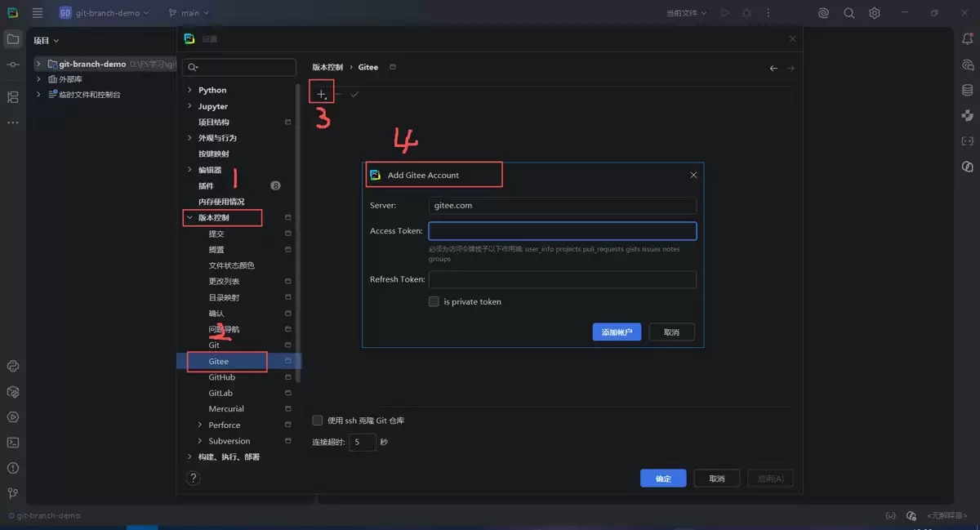Open the Project tool window folder icon
This screenshot has height=530, width=980.
tap(13, 39)
